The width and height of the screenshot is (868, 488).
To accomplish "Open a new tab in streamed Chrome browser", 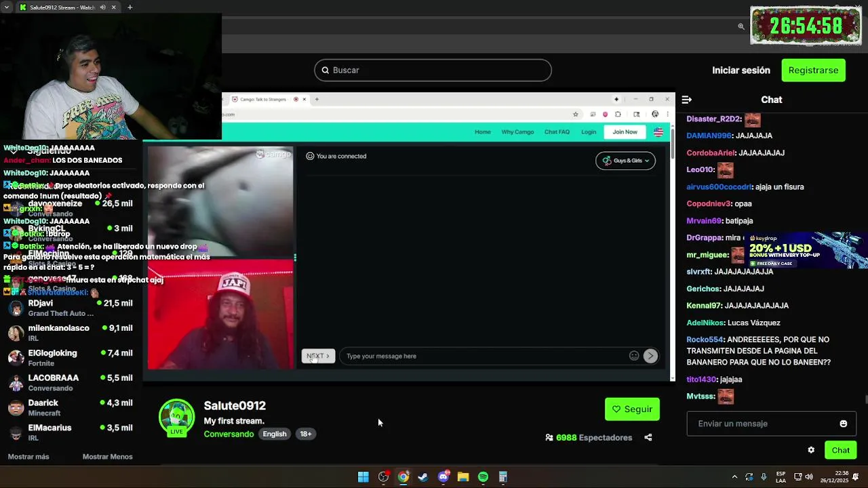I will [x=317, y=99].
